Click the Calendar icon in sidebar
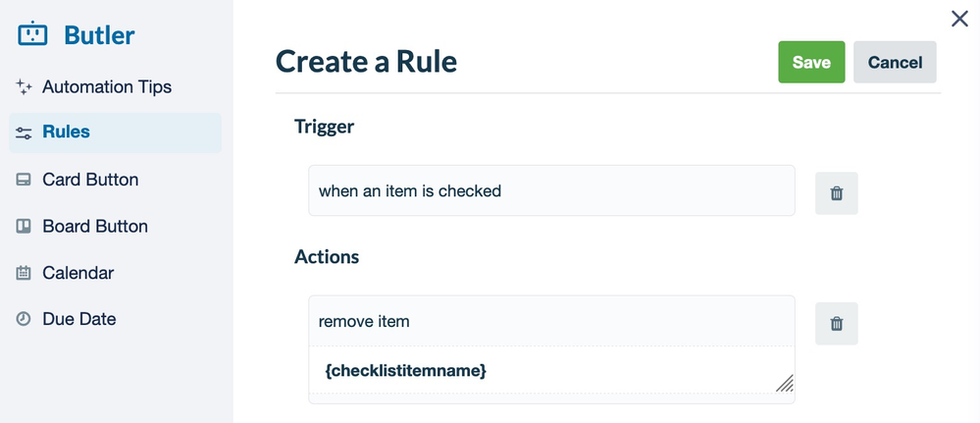This screenshot has height=423, width=980. [24, 274]
